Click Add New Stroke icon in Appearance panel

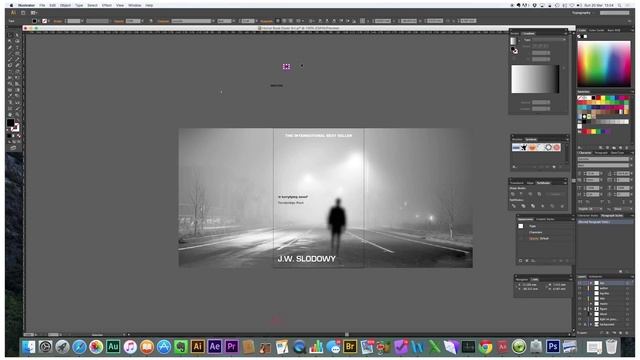coord(520,260)
